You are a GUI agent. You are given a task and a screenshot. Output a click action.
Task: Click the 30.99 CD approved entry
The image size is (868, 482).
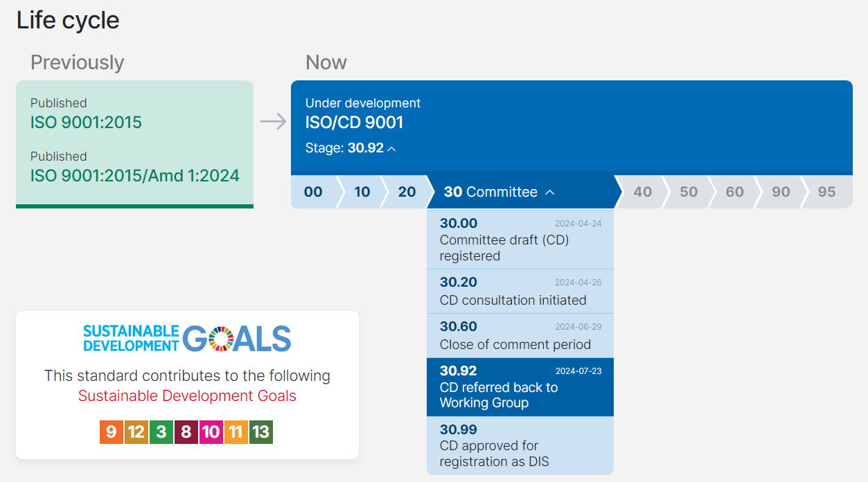click(520, 445)
